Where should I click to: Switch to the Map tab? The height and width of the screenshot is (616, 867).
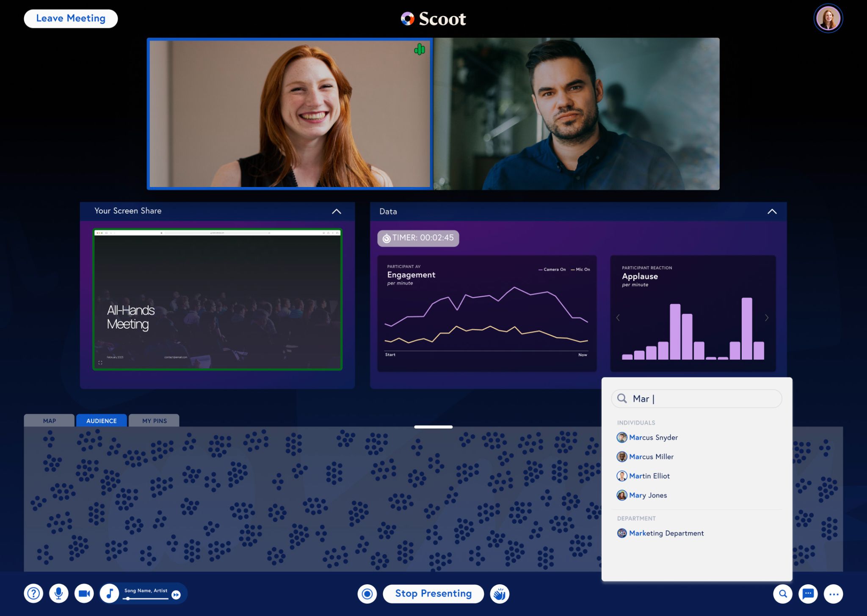49,421
